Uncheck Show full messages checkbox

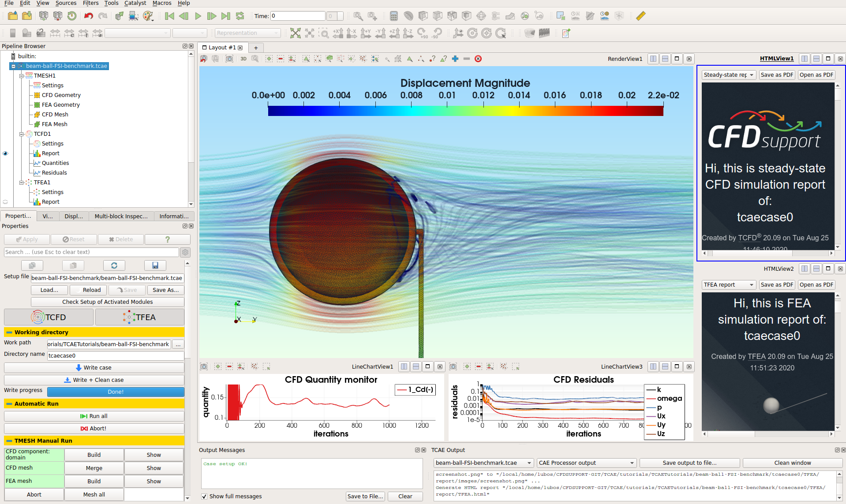click(204, 497)
